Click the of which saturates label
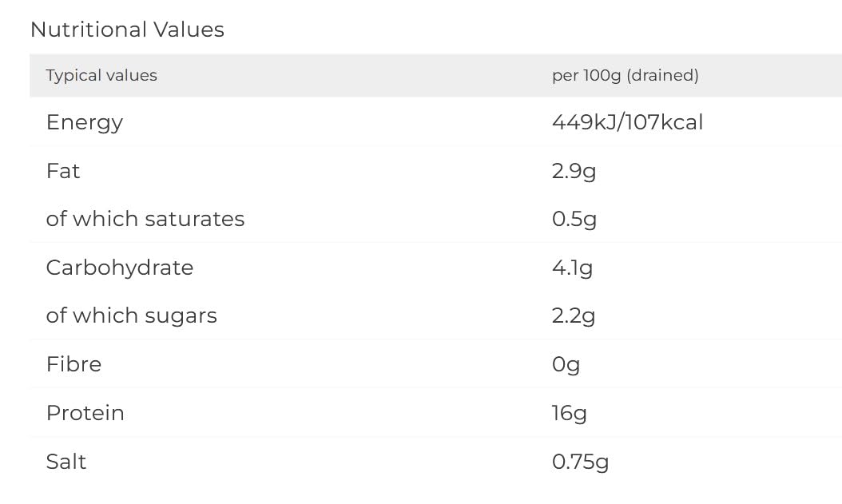 point(145,219)
